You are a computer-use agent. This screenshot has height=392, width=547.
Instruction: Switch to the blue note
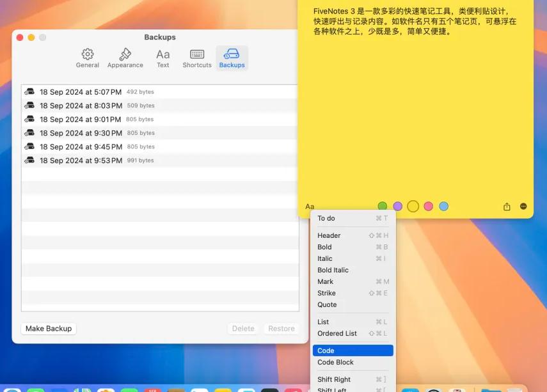(444, 206)
